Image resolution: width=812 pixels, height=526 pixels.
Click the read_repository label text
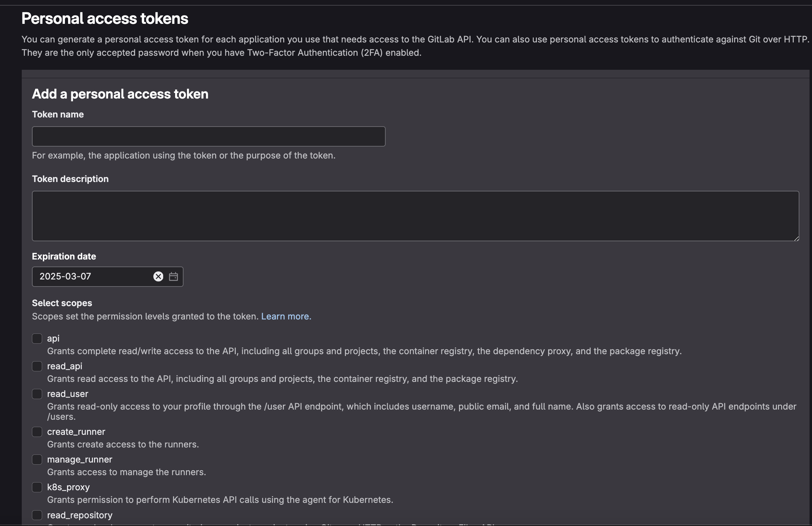80,515
